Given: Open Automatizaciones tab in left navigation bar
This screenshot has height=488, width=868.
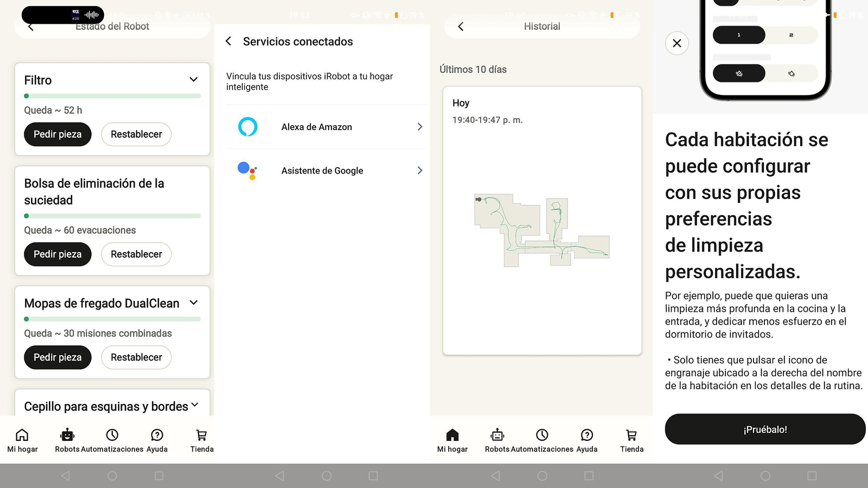Looking at the screenshot, I should coord(112,440).
